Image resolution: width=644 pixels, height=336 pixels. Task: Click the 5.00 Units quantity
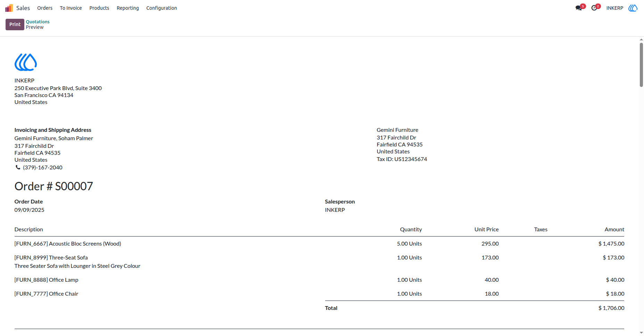coord(410,244)
